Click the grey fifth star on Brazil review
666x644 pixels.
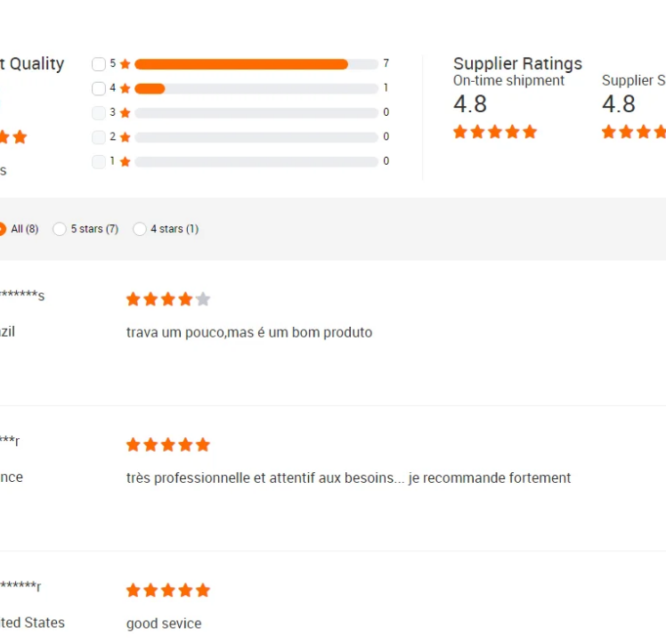click(x=203, y=299)
